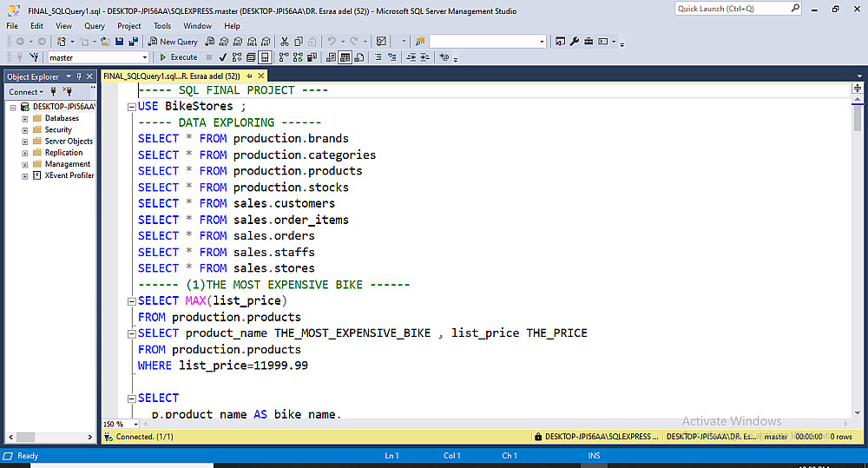Toggle auto-hide pin on Object Explorer
Screen dimensions: 868x468
79,76
